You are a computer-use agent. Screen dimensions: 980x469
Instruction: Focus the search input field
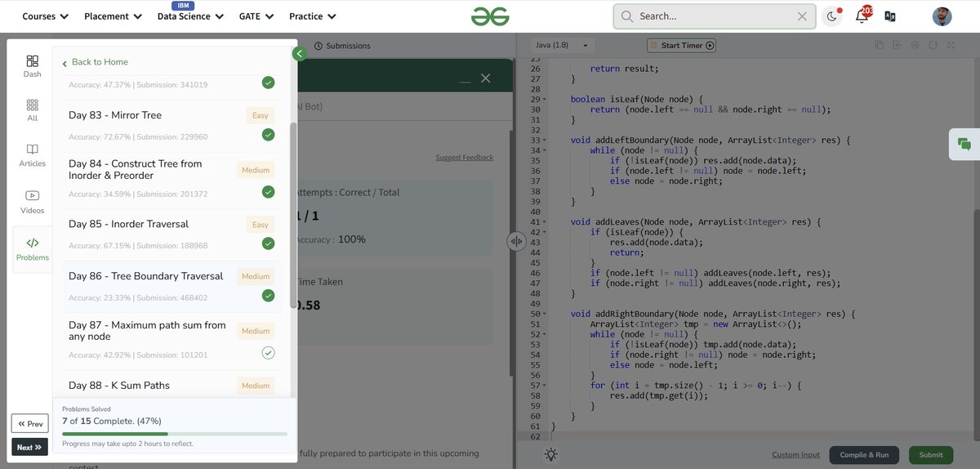(715, 16)
